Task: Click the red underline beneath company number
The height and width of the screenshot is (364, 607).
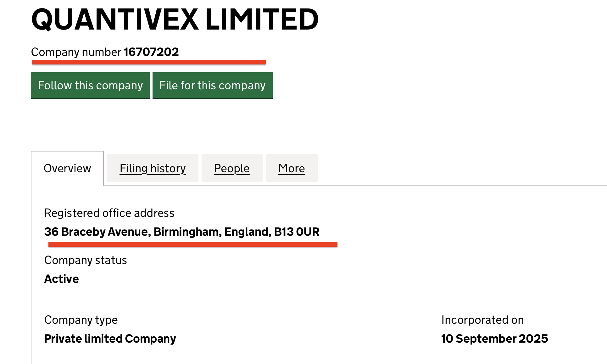Action: click(149, 62)
